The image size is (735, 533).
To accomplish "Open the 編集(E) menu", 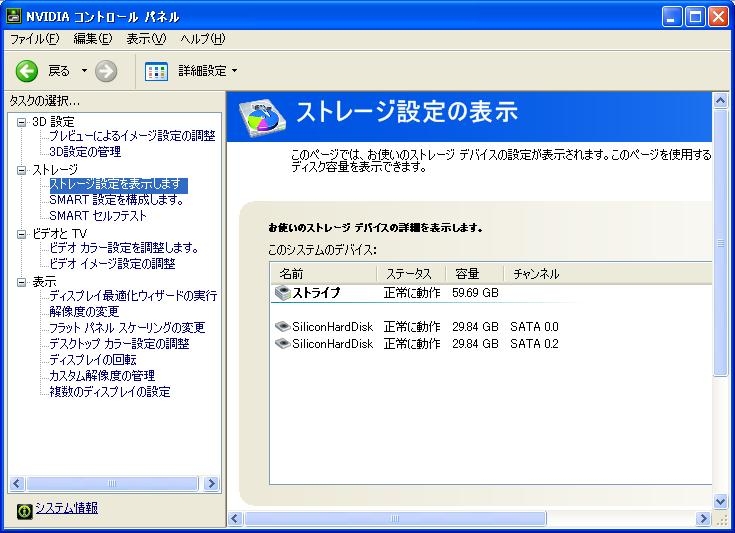I will point(93,39).
